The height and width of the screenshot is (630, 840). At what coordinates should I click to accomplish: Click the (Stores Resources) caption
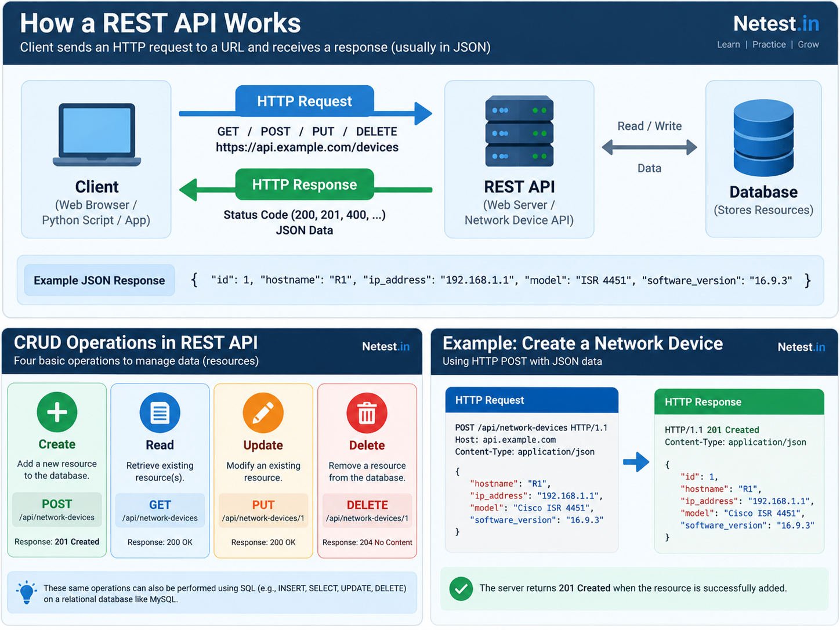click(763, 210)
